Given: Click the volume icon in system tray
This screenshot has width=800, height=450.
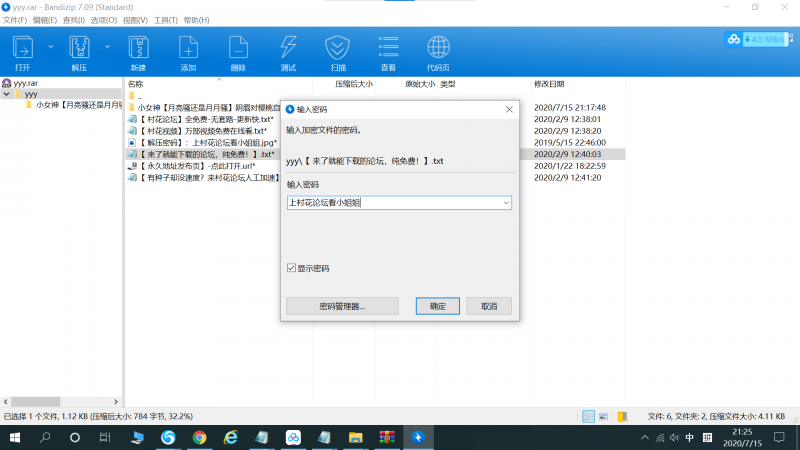Looking at the screenshot, I should point(674,437).
